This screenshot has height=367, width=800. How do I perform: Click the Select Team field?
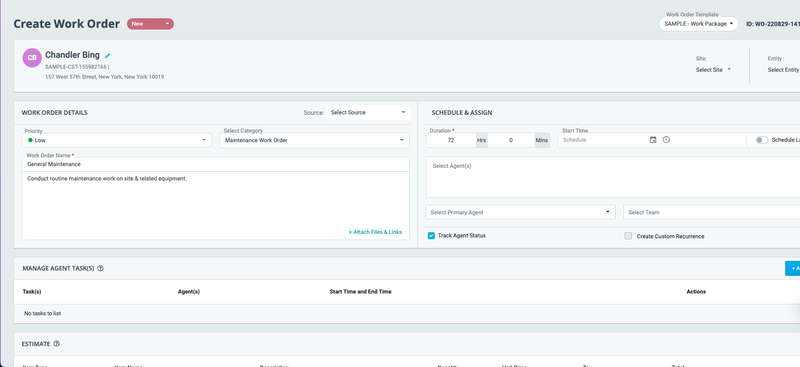712,212
